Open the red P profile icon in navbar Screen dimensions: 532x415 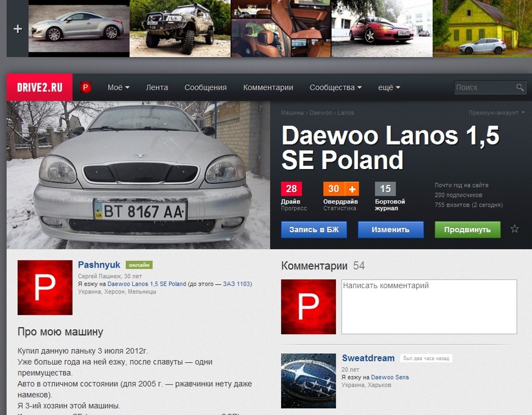click(x=85, y=88)
